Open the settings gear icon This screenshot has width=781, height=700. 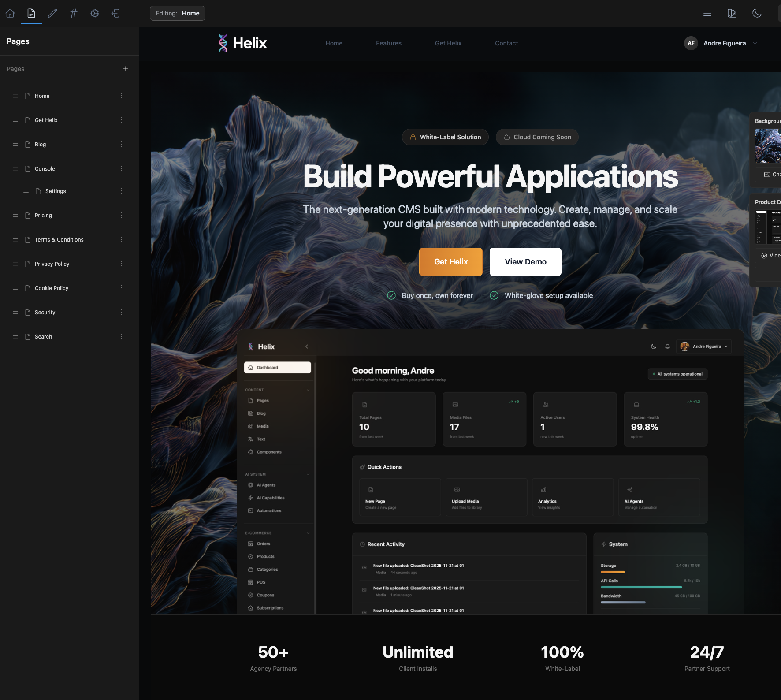[x=95, y=13]
